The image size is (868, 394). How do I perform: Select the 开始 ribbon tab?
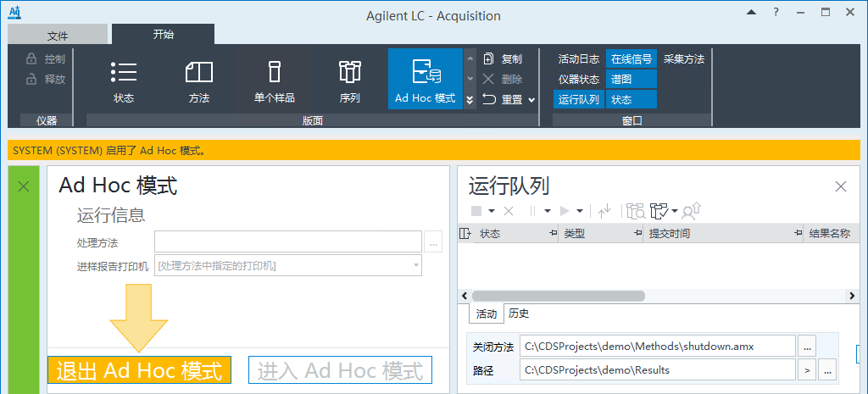point(164,34)
